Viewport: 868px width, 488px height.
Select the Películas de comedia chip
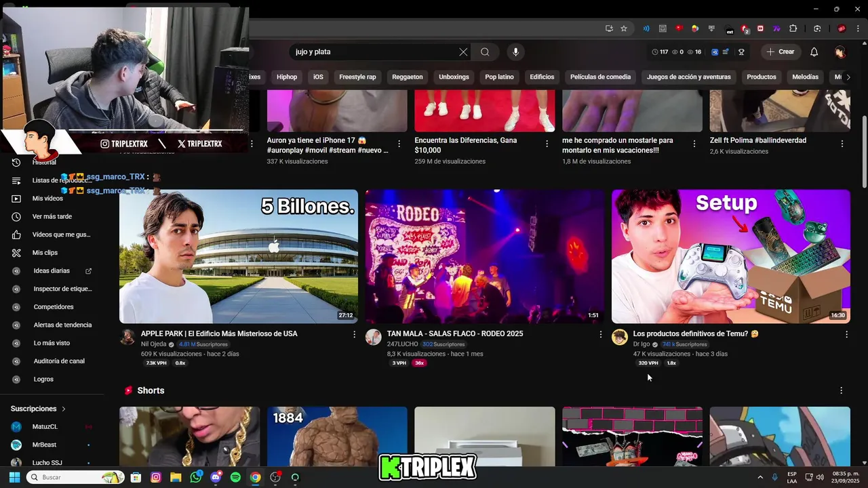click(x=600, y=77)
